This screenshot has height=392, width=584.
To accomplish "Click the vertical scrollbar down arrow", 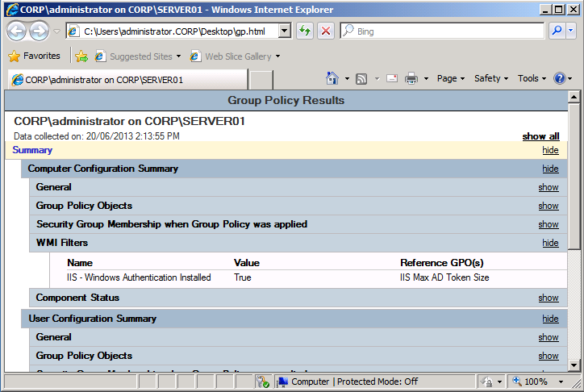I will (574, 365).
